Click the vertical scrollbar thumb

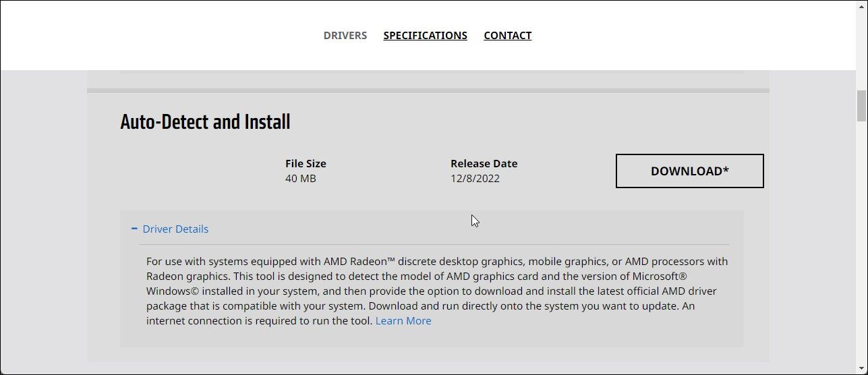[x=861, y=107]
